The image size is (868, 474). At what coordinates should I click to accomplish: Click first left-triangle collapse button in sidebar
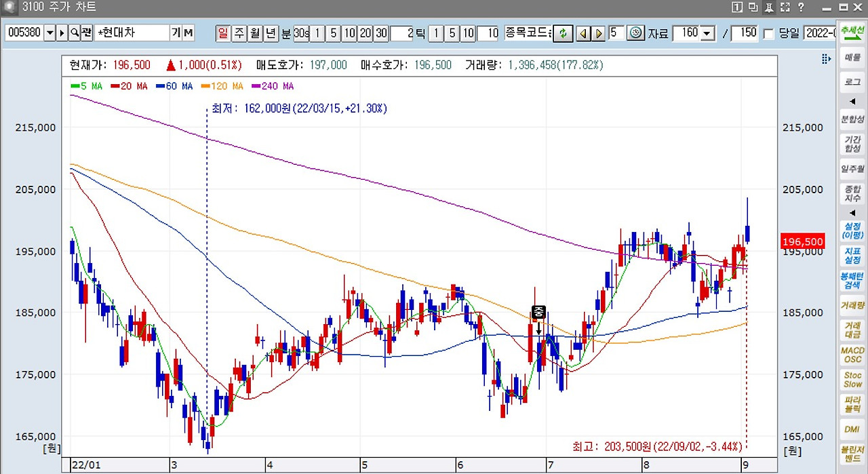pyautogui.click(x=852, y=100)
